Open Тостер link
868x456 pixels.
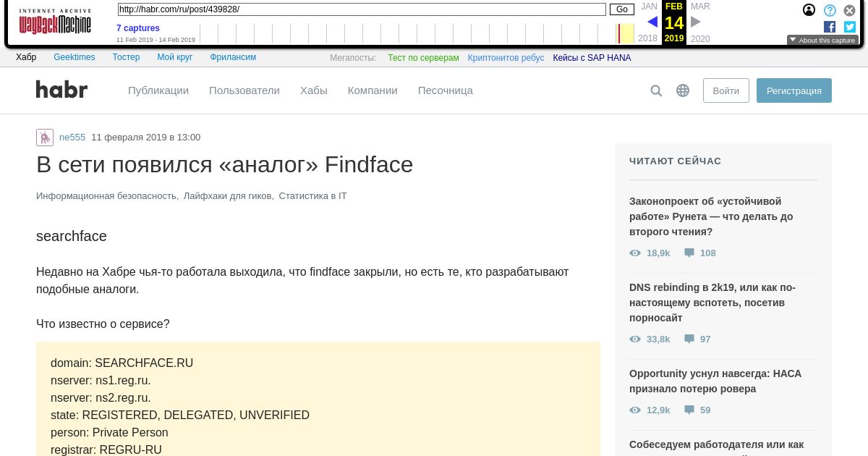coord(127,57)
